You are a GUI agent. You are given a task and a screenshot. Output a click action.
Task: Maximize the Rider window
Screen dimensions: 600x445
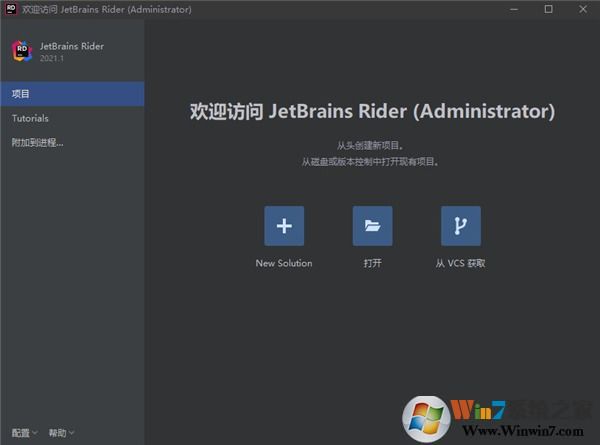tap(548, 9)
